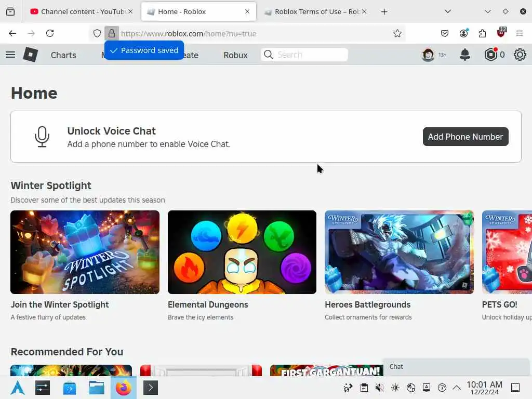Screen dimensions: 532x399
Task: Expand the list all tabs dropdown
Action: pyautogui.click(x=448, y=11)
